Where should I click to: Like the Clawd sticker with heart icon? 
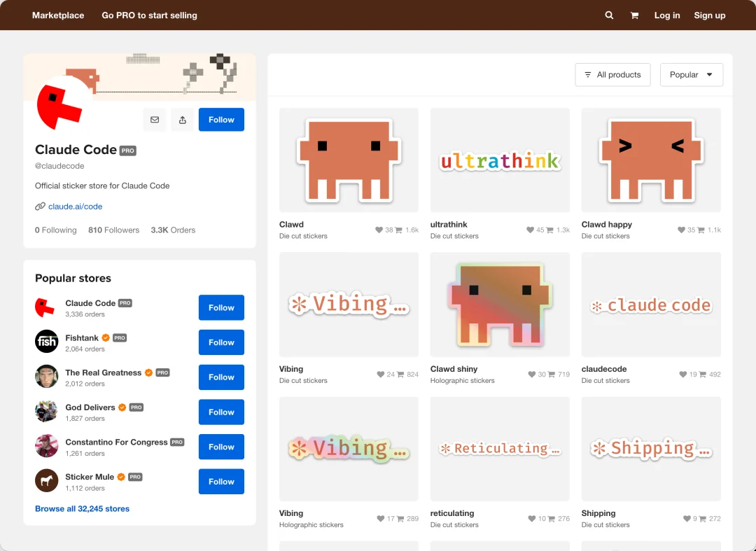(x=379, y=230)
